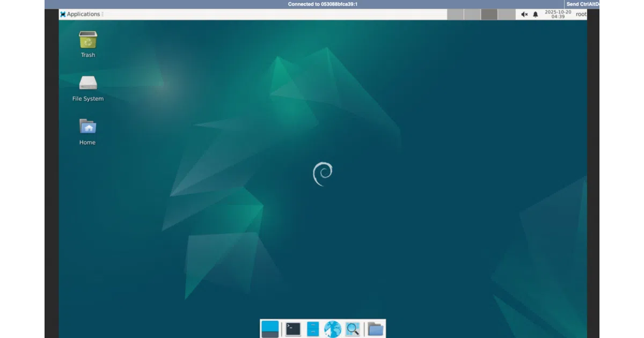Screen dimensions: 644x338
Task: Switch to the first workspace
Action: [x=455, y=14]
